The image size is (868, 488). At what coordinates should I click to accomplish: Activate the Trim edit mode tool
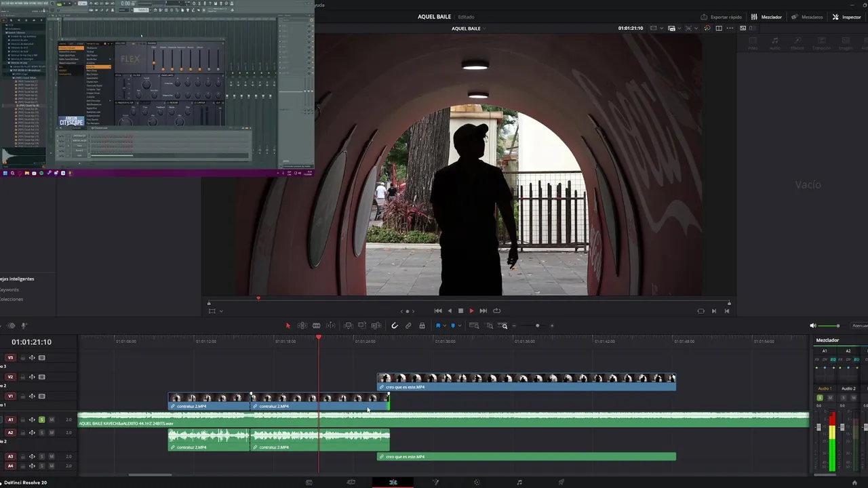coord(302,325)
